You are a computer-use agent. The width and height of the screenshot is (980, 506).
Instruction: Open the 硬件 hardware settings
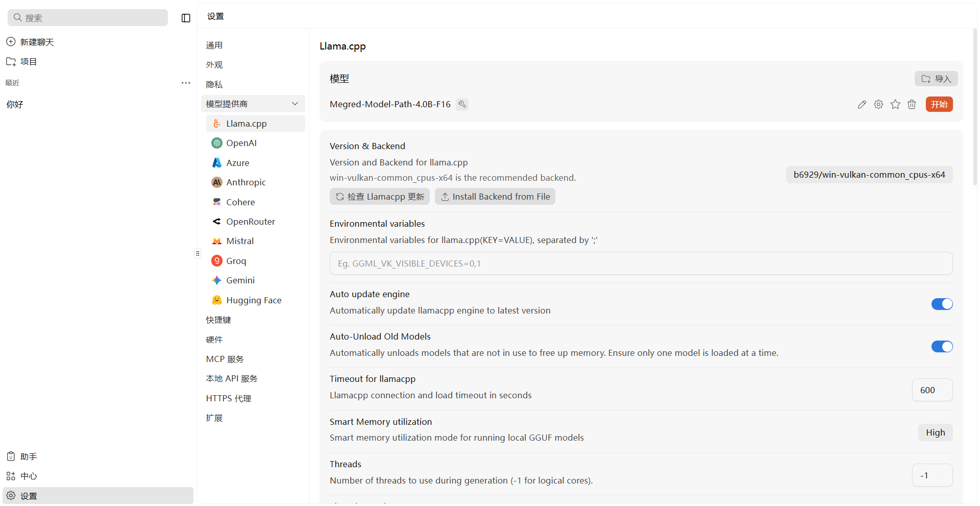tap(214, 340)
